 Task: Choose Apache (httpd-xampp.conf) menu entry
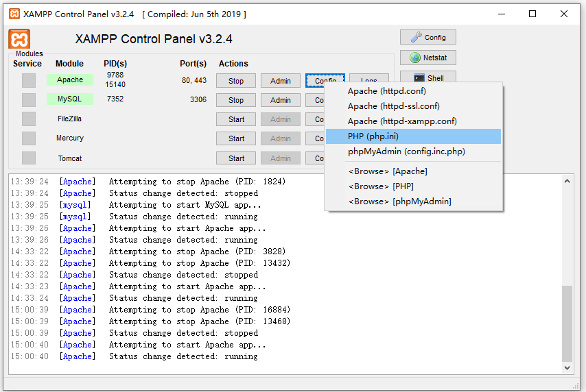click(413, 121)
